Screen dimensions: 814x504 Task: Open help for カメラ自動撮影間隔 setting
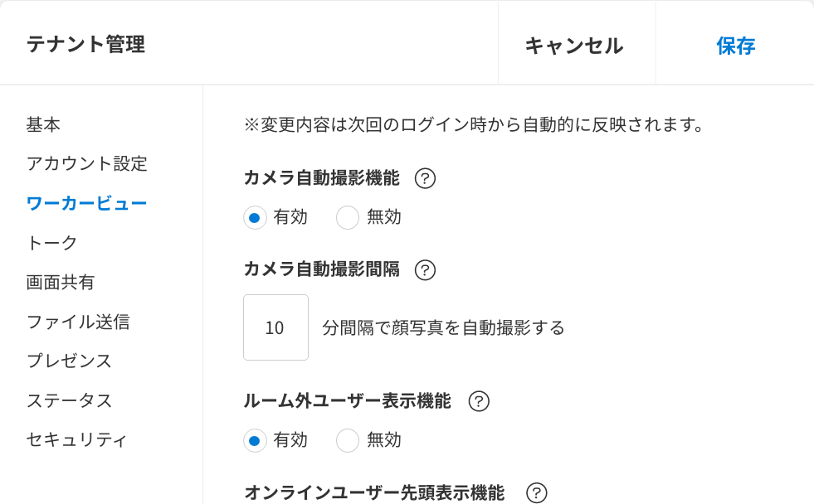(426, 270)
